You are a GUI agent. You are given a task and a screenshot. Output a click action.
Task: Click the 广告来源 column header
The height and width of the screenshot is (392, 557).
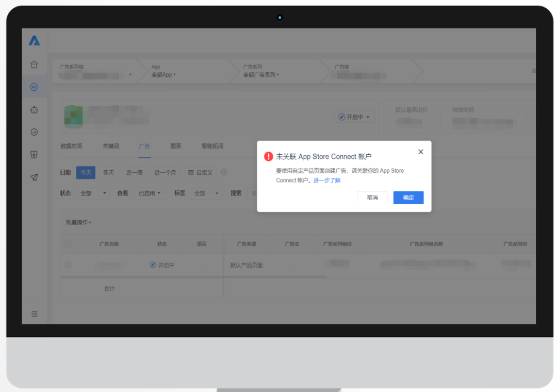pos(247,244)
